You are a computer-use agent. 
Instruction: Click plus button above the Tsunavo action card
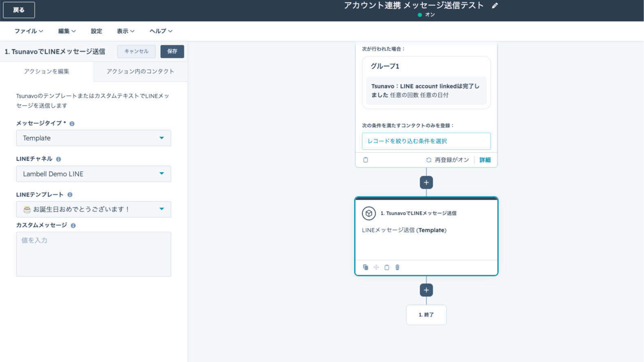tap(426, 182)
